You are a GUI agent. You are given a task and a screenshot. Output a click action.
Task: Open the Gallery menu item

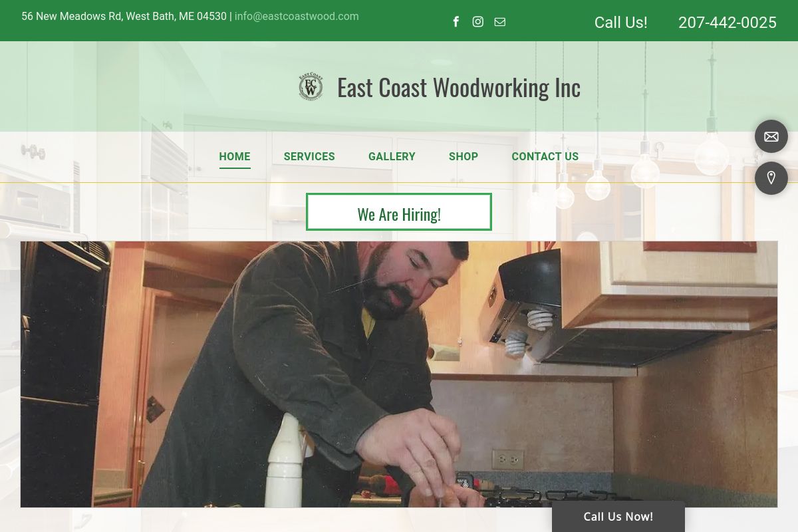click(392, 157)
